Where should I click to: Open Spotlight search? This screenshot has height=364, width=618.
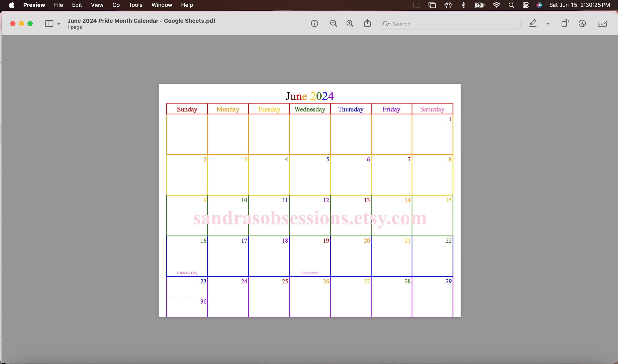[x=511, y=5]
